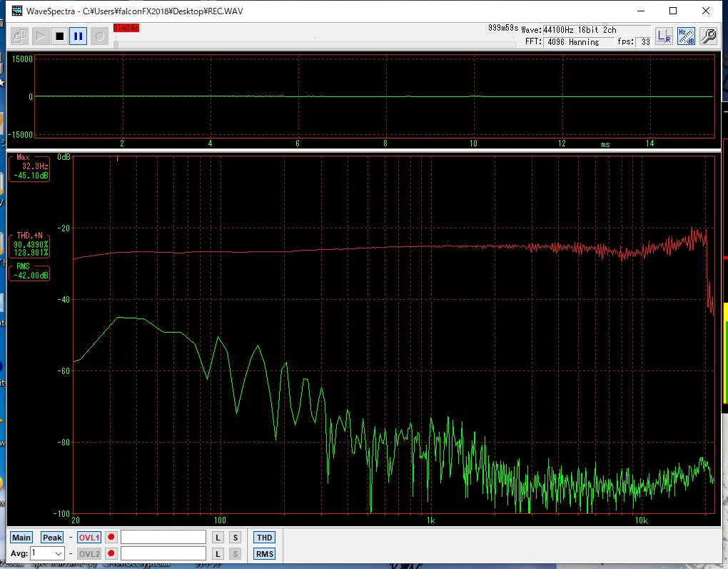Screen dimensions: 728x569
Task: Click the L button beside OVL1 field
Action: coord(218,538)
